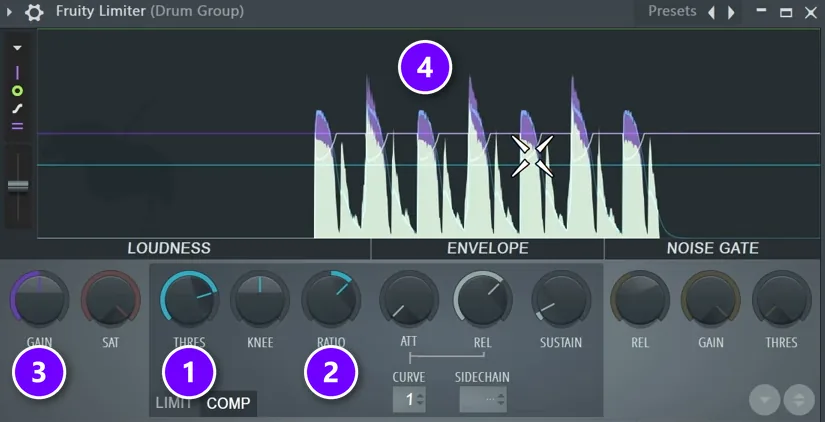Click the display scroll speed slider
Viewport: 825px width, 422px height.
click(x=18, y=186)
